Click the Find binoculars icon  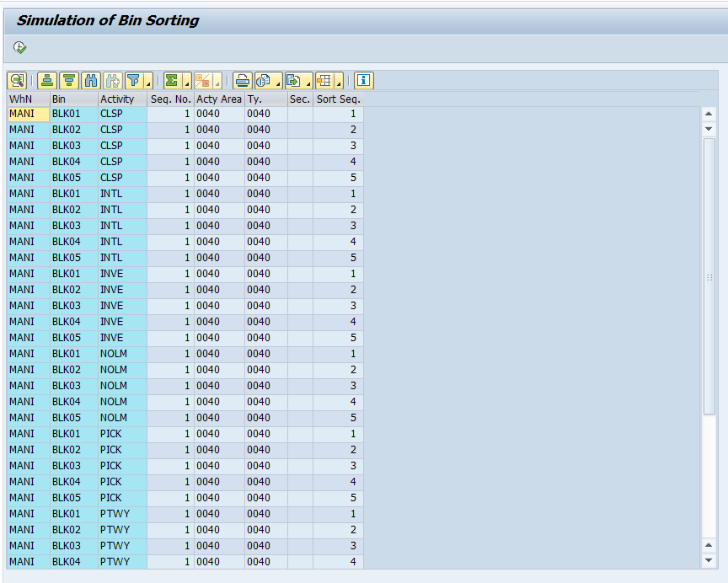tap(91, 81)
